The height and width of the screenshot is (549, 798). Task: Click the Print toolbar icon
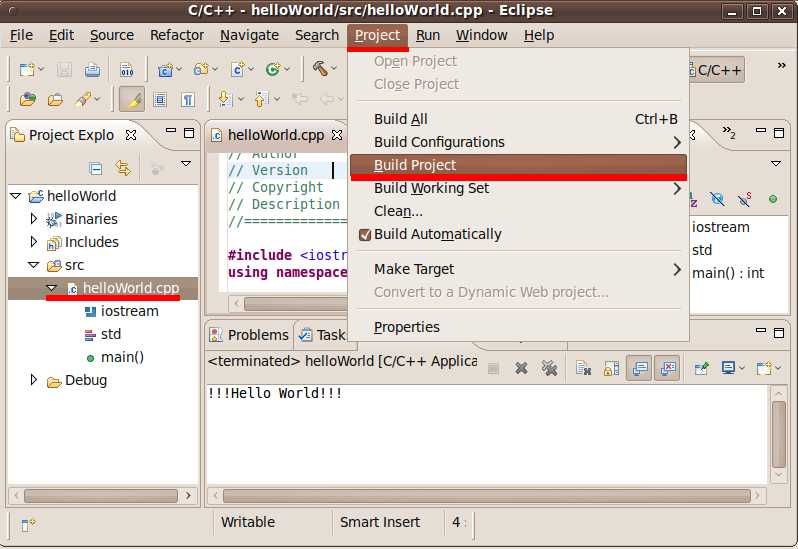click(x=92, y=69)
